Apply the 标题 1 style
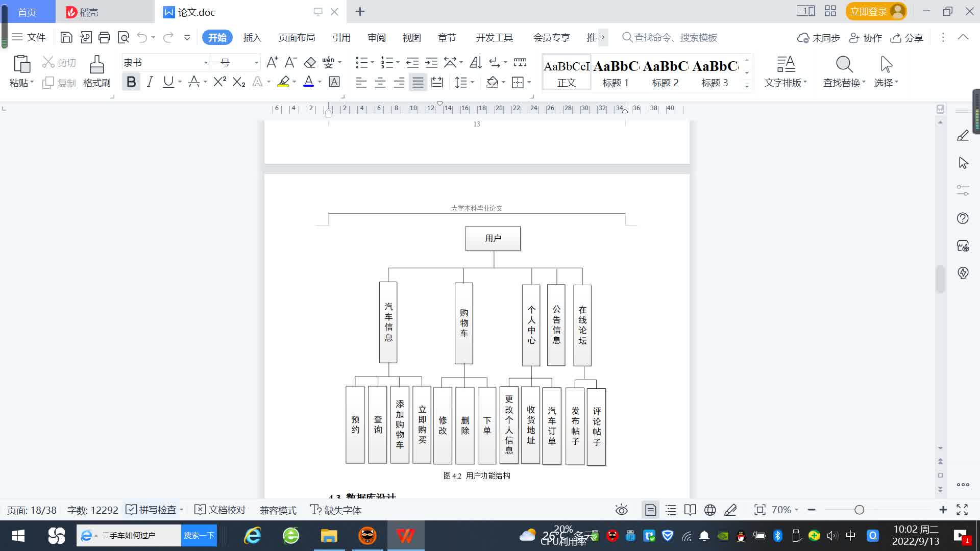This screenshot has height=551, width=980. 616,72
